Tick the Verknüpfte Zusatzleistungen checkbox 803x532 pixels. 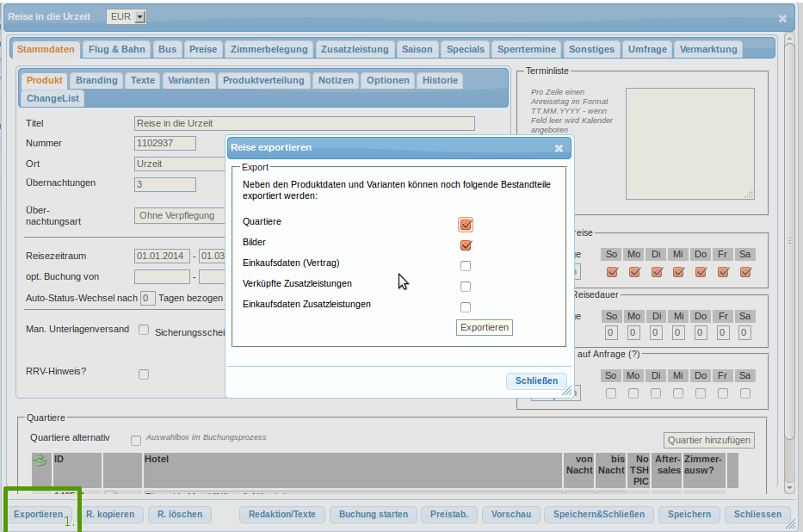tap(466, 287)
